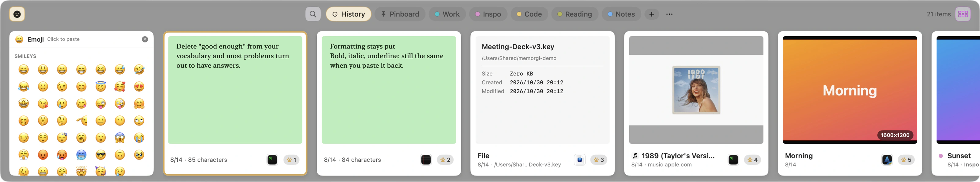980x182 pixels.
Task: Paste the halo angel face emoji
Action: coord(100,87)
